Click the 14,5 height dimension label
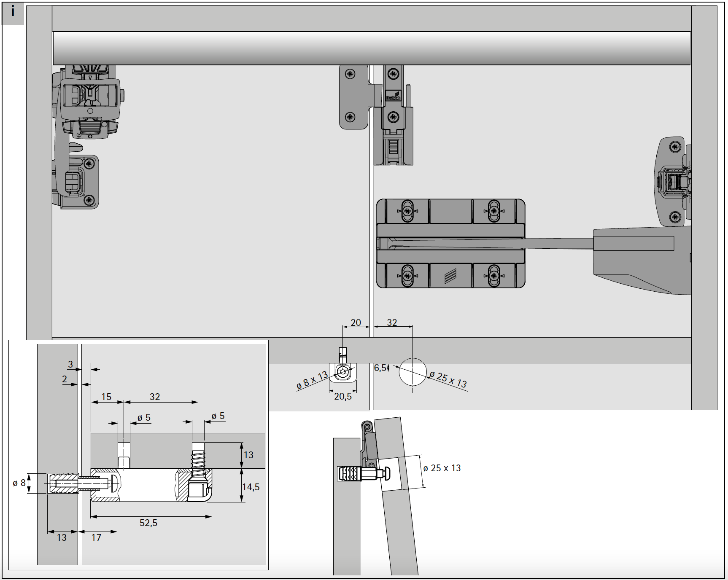Viewport: 728px width, 580px height. pos(251,487)
